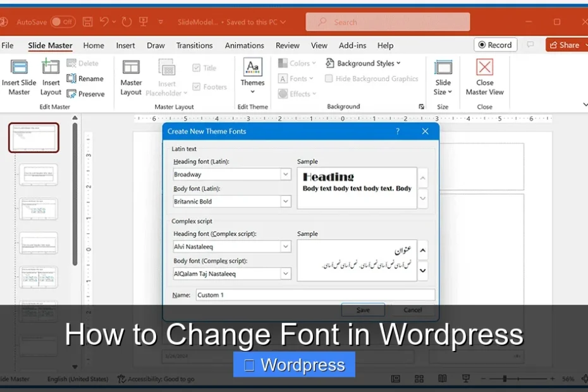Viewport: 588px width, 392px height.
Task: Start presentation from beginning icon
Action: tap(144, 21)
